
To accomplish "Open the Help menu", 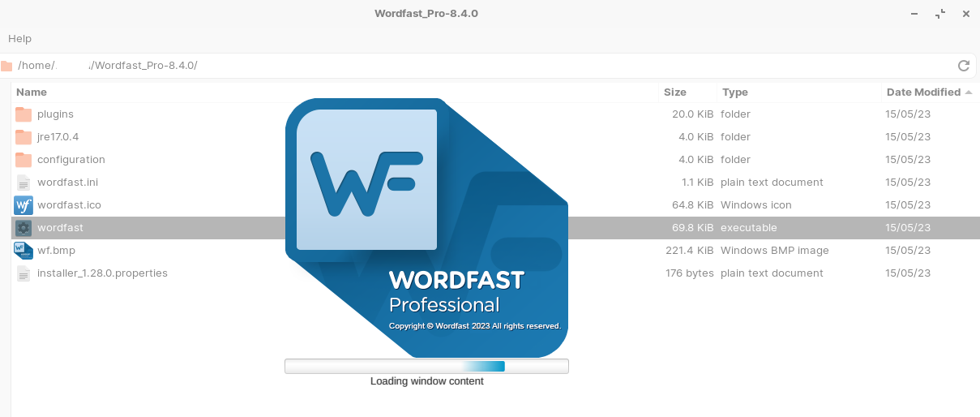I will [x=19, y=39].
